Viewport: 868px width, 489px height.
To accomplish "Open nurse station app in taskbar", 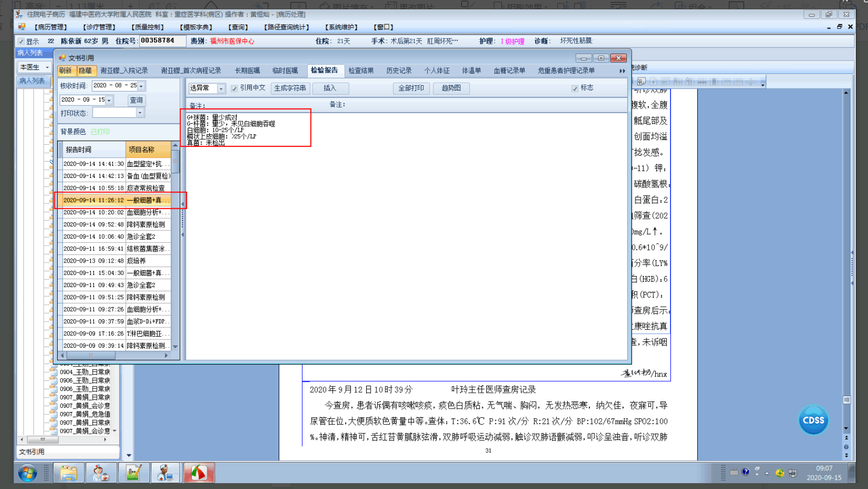I will [101, 473].
